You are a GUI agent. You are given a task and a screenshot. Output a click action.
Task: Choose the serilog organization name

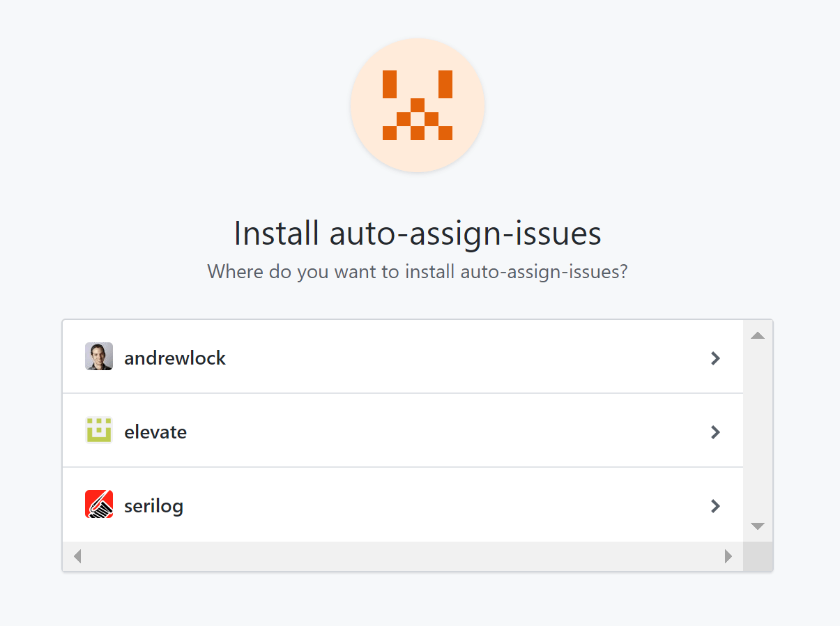(x=153, y=506)
